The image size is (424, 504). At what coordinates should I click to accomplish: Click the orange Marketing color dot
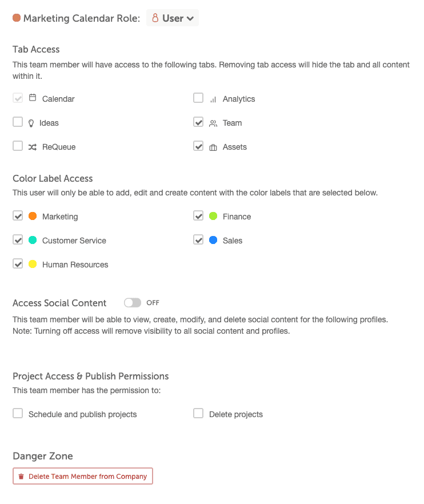click(33, 216)
